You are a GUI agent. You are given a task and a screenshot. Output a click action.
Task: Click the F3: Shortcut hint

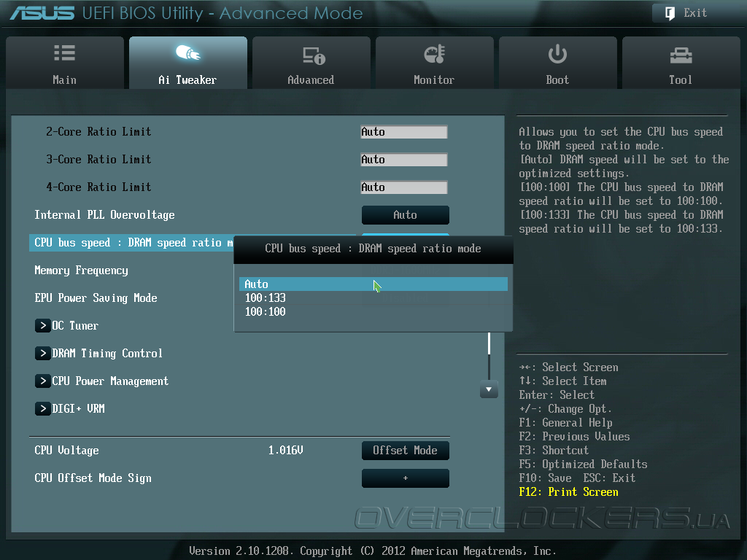pyautogui.click(x=554, y=451)
